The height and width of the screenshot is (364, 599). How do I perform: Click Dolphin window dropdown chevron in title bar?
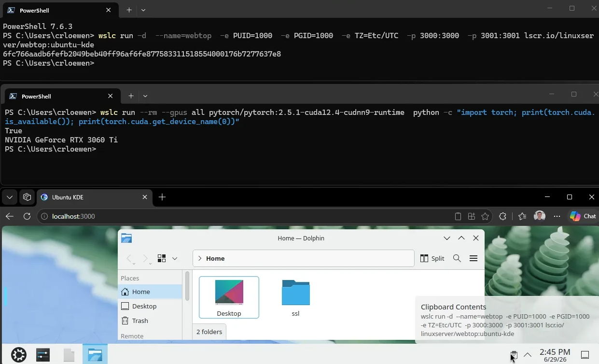click(x=447, y=238)
